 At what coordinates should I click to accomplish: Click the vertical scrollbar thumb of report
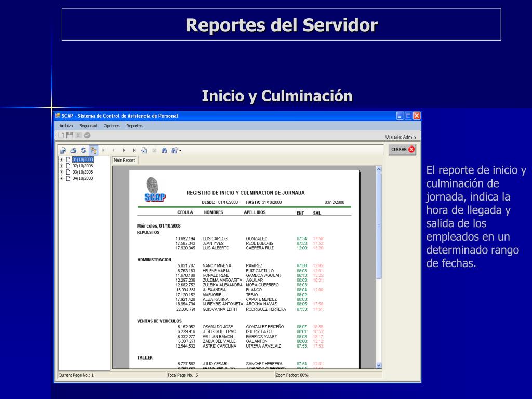379,225
